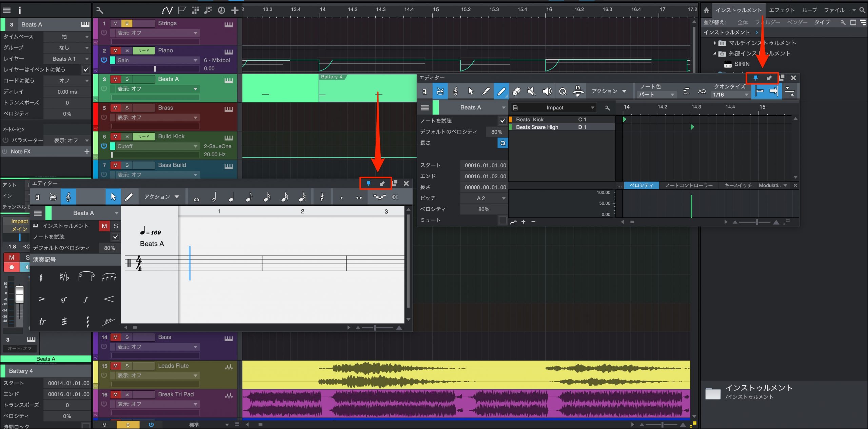Mute the Piano track
This screenshot has width=868, height=429.
[115, 50]
